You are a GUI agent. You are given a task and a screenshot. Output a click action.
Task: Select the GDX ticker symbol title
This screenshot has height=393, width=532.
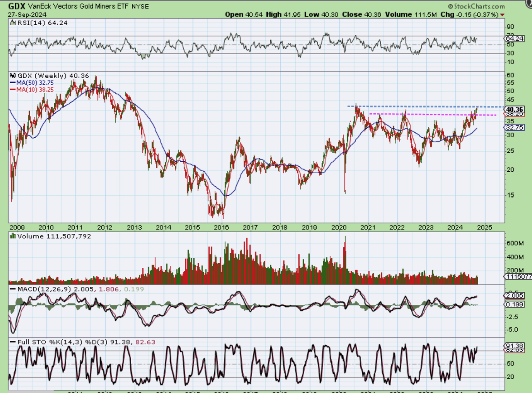(x=16, y=6)
